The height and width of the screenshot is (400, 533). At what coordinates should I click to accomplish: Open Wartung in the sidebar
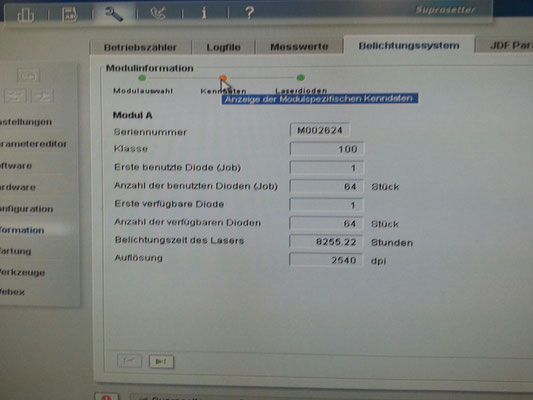click(x=16, y=251)
